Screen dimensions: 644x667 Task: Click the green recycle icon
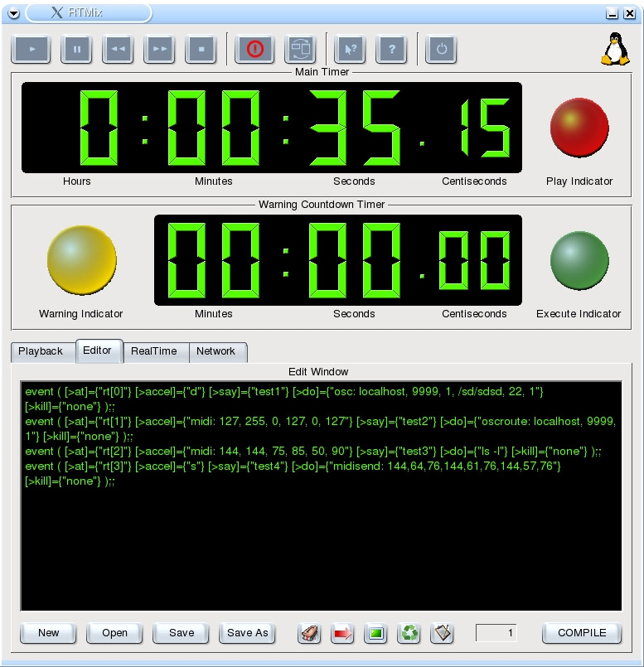click(409, 634)
